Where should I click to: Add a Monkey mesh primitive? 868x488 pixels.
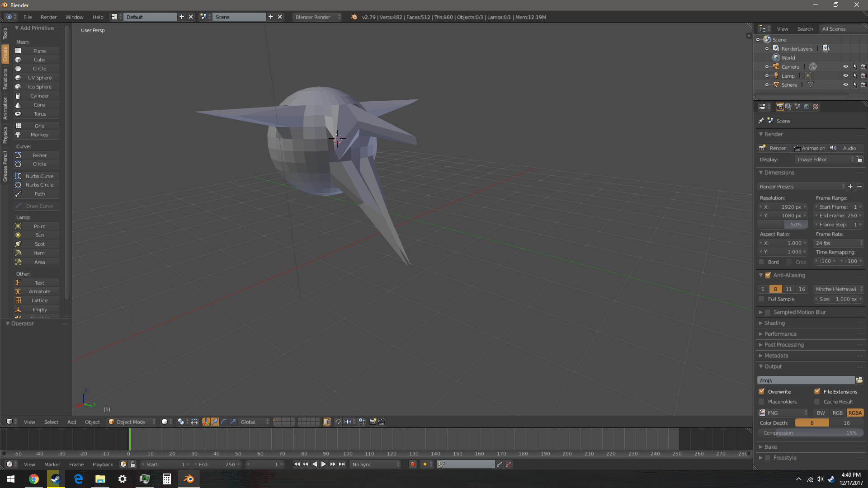tap(37, 135)
